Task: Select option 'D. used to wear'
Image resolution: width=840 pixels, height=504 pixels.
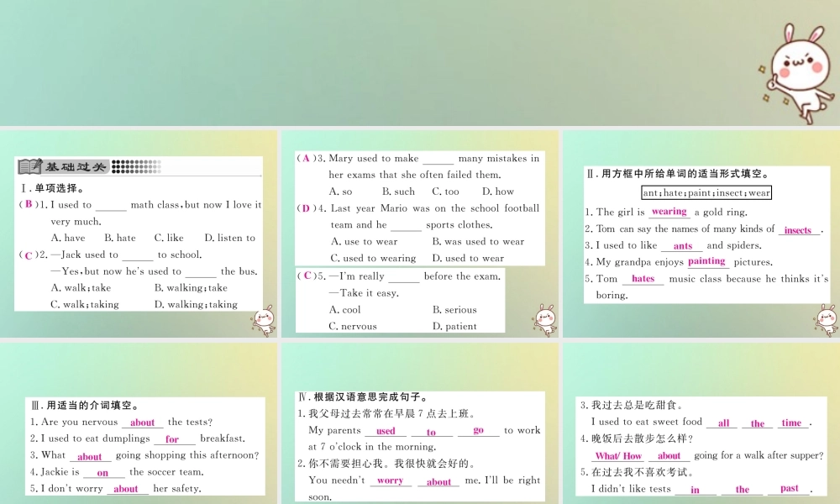Action: tap(468, 258)
